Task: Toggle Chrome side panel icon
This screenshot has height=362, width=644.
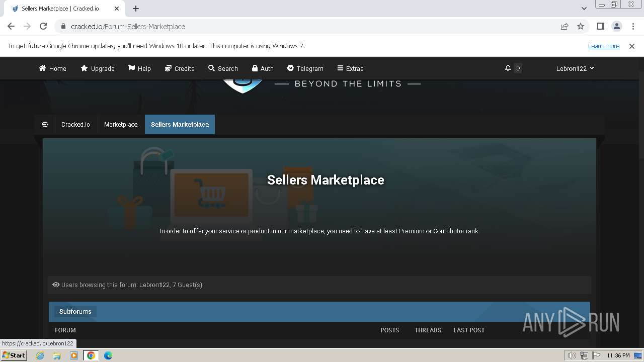Action: pos(600,26)
